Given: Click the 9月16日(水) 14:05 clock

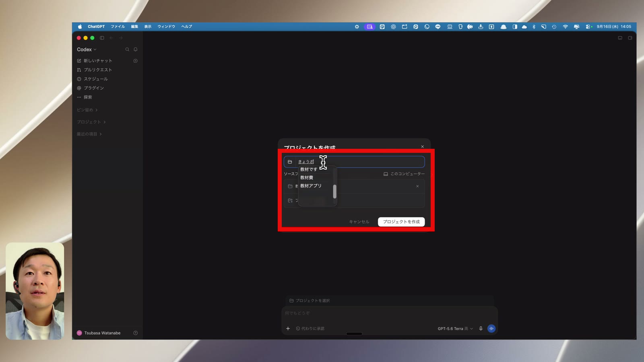Looking at the screenshot, I should 614,27.
